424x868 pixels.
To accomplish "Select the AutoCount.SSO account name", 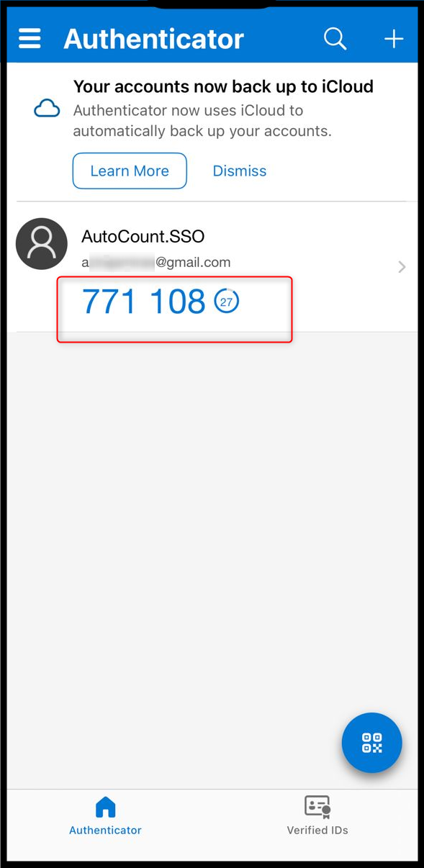I will (143, 236).
